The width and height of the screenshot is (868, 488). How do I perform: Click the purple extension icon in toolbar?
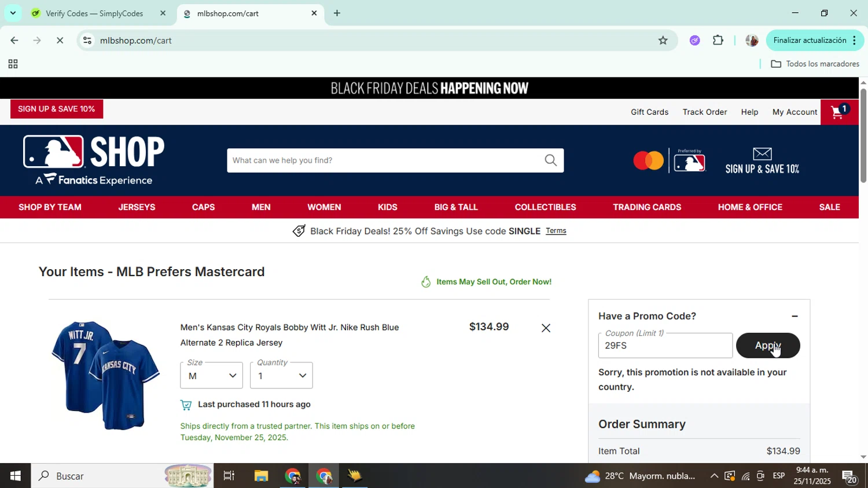(695, 41)
